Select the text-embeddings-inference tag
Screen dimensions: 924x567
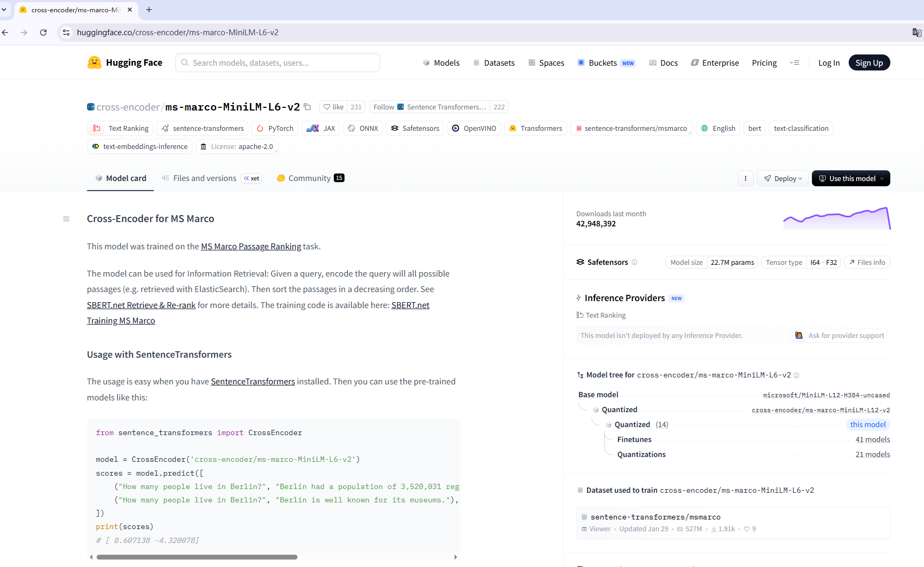click(x=140, y=146)
